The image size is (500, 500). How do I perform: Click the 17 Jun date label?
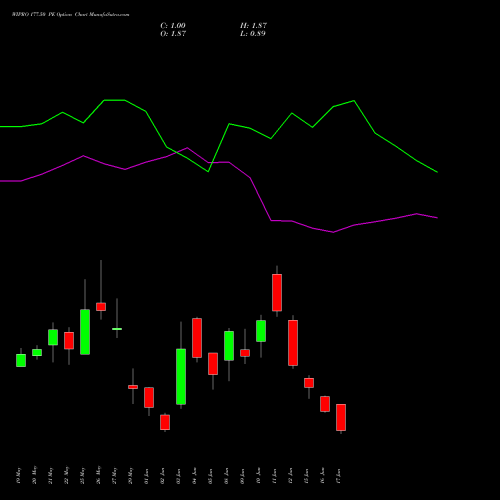point(338,476)
